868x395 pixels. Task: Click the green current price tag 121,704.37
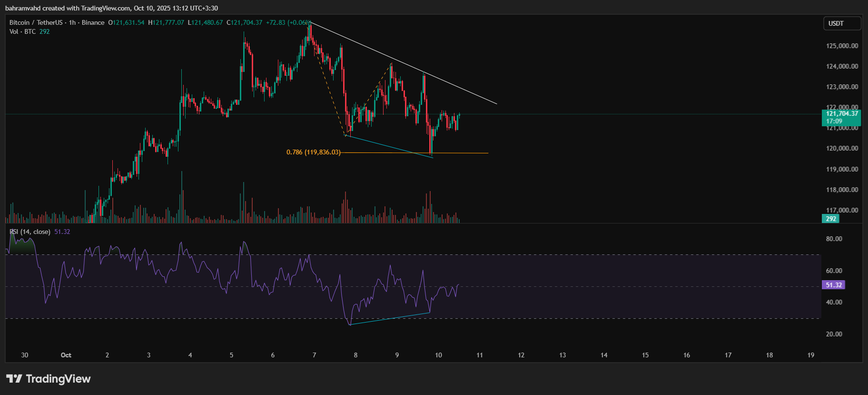tap(841, 114)
